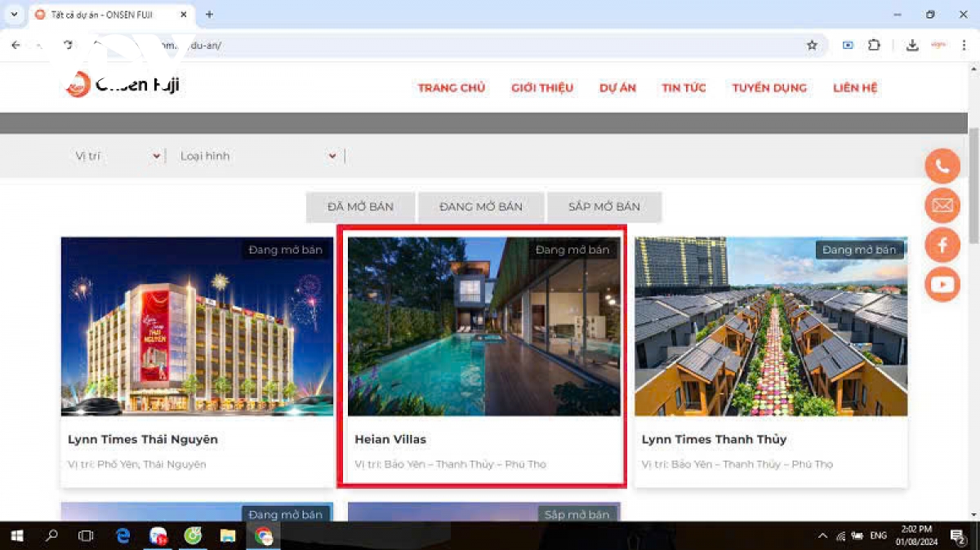The image size is (980, 550).
Task: Open the TIN TỨC menu item
Action: pos(684,88)
